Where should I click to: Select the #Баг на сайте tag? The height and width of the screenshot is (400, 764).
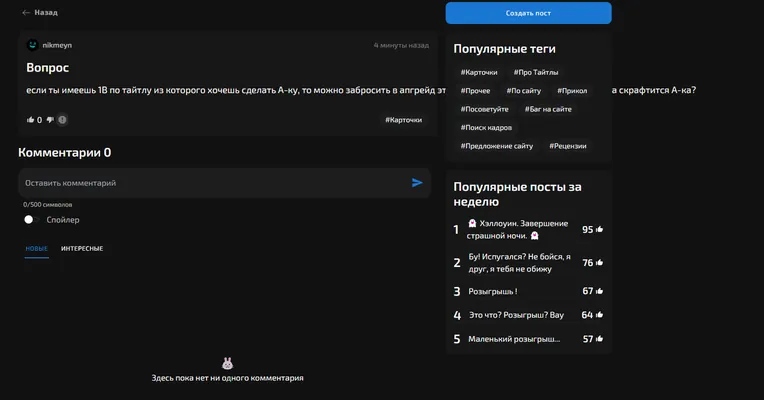(x=548, y=109)
